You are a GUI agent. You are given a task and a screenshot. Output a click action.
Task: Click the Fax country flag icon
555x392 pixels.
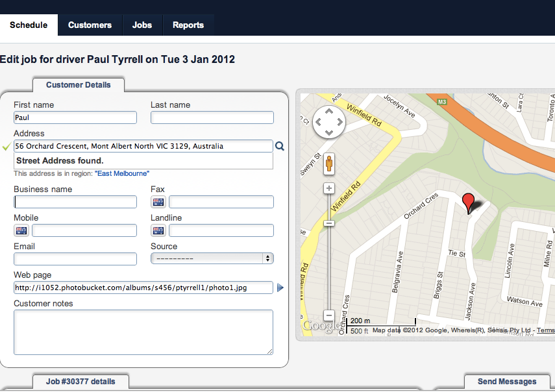pyautogui.click(x=158, y=202)
